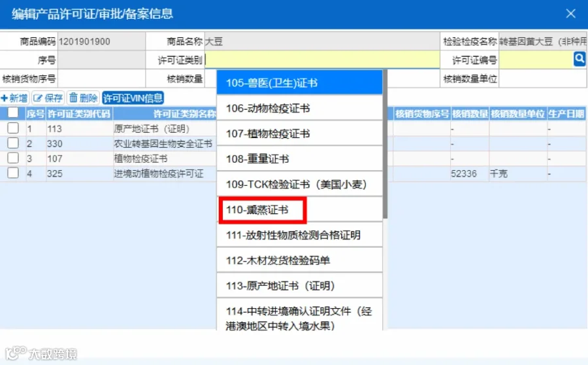Viewport: 588px width, 365px height.
Task: Click the 序号 column header
Action: coord(36,114)
